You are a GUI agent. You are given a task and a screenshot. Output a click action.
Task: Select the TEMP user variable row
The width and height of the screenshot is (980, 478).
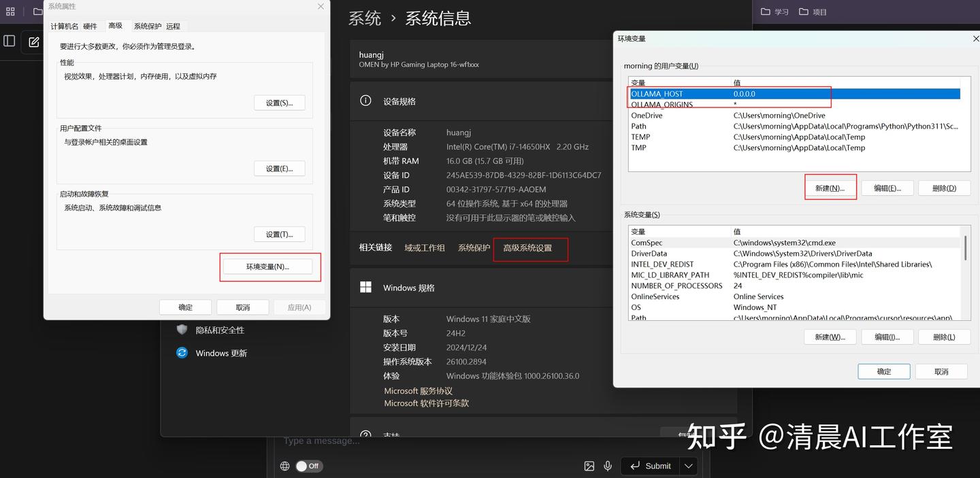795,137
